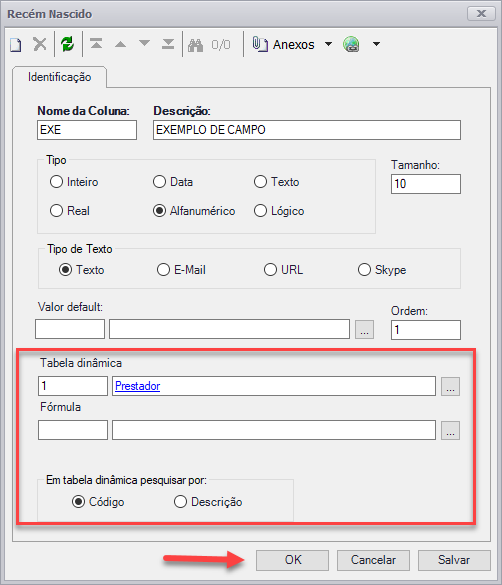Go to last record arrow icon
This screenshot has width=502, height=585.
(168, 44)
